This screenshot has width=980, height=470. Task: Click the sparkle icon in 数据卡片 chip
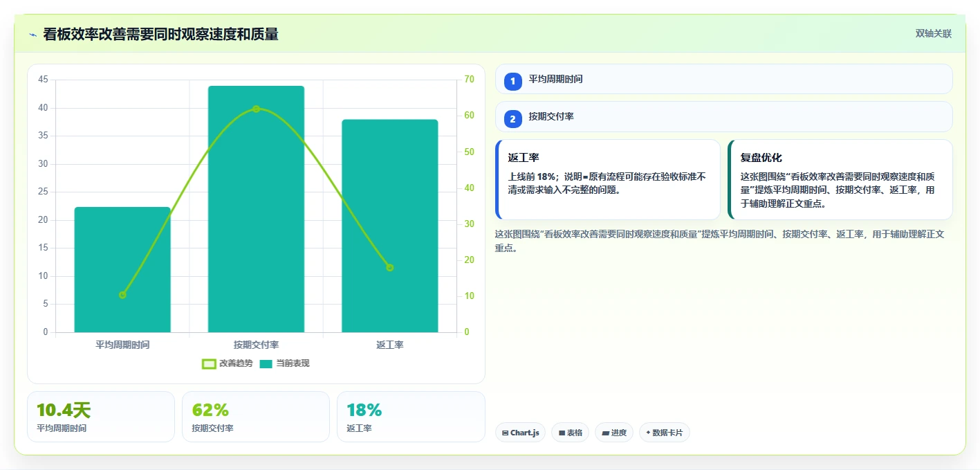pyautogui.click(x=648, y=433)
